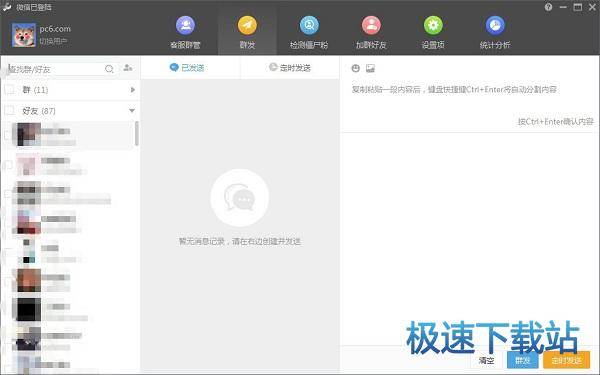Open the 检测僵尸粉 detection icon
This screenshot has width=600, height=375.
(x=309, y=25)
